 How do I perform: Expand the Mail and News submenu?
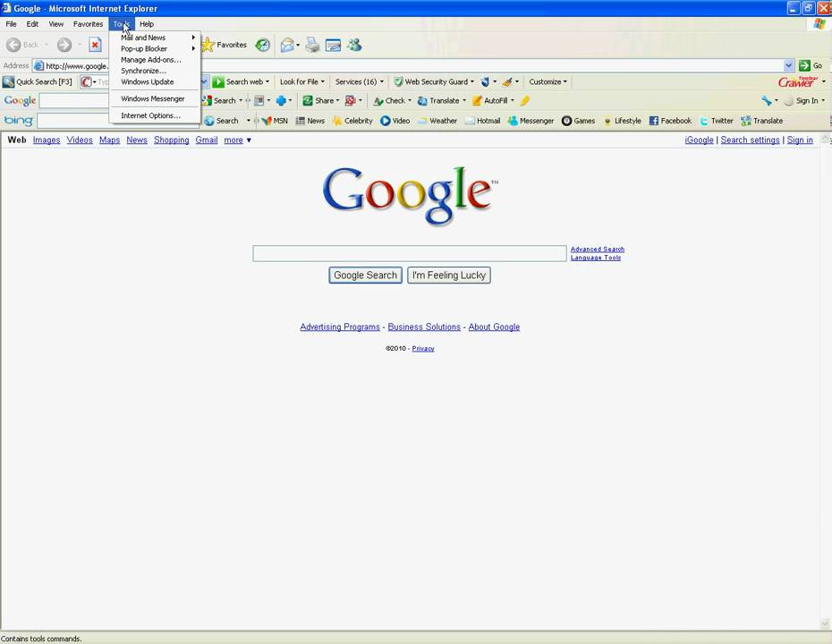point(155,38)
